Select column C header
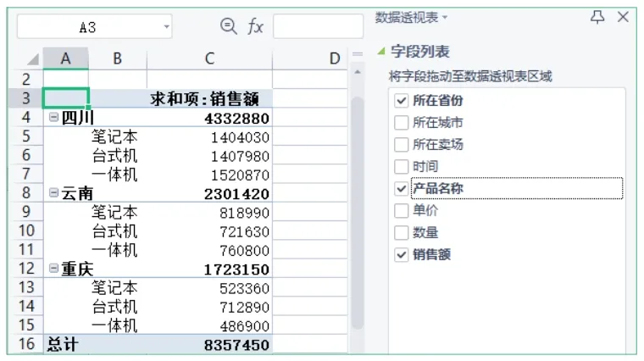 (209, 58)
